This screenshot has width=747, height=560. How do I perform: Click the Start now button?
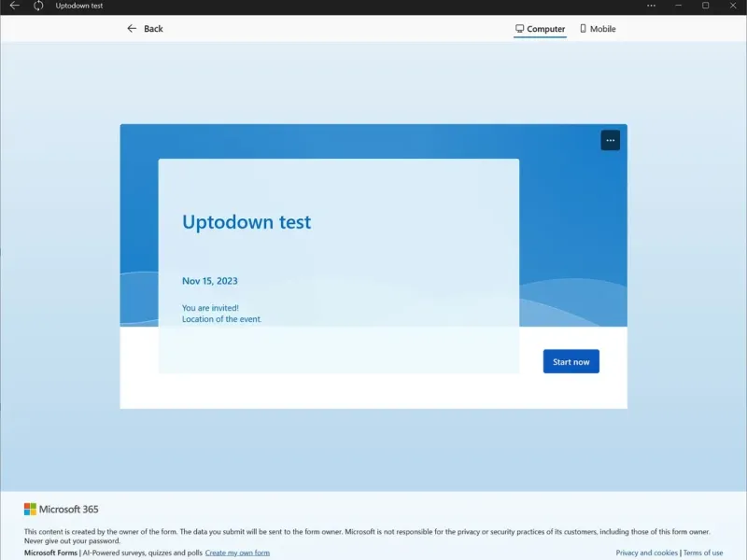point(571,361)
